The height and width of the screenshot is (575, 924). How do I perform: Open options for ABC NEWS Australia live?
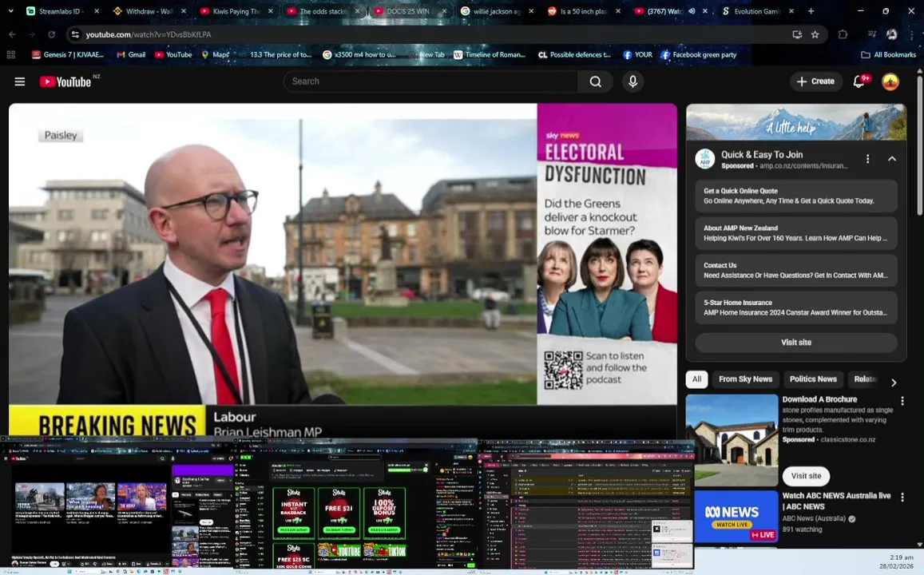tap(902, 498)
